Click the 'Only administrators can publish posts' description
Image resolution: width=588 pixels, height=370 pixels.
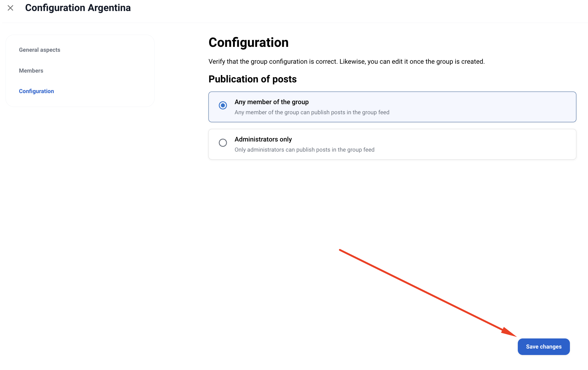pos(304,150)
